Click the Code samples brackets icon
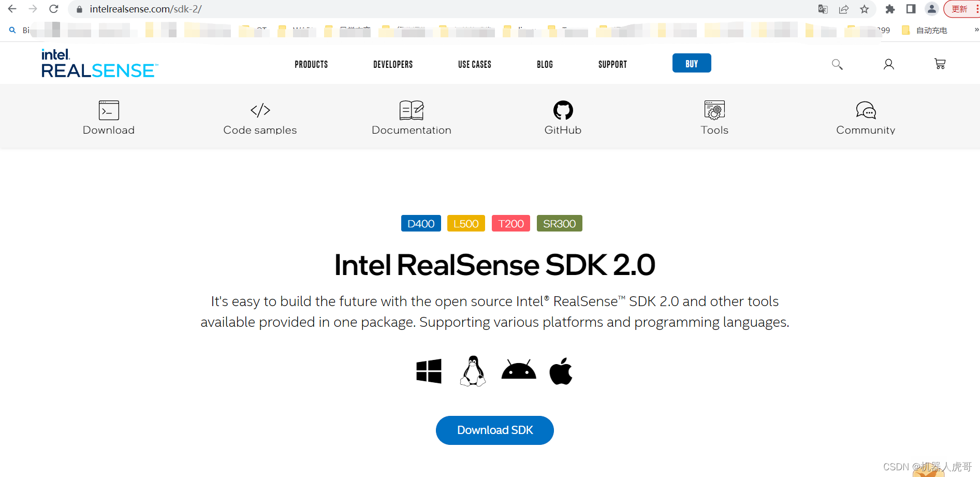This screenshot has height=477, width=980. click(x=260, y=110)
